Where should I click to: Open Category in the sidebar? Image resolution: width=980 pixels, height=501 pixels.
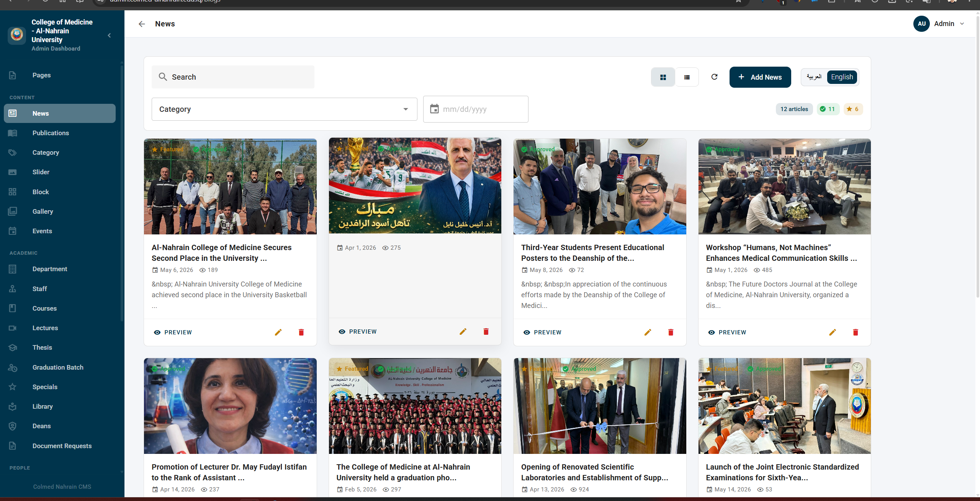[x=60, y=152]
